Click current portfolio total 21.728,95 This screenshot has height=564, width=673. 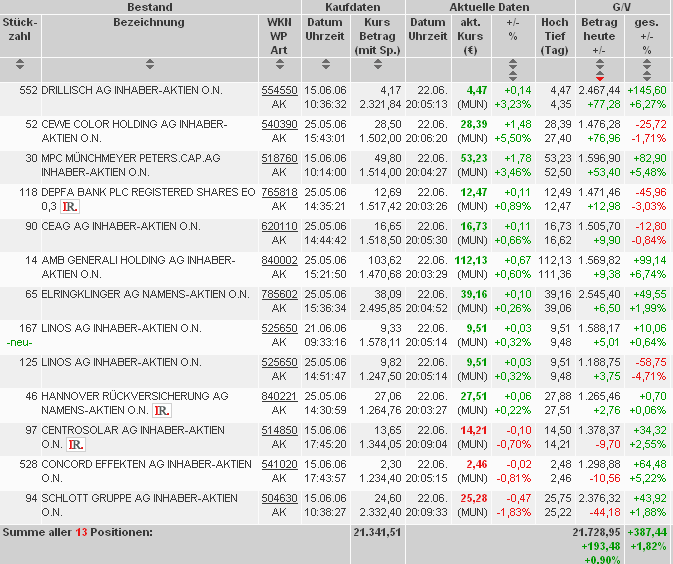[597, 532]
